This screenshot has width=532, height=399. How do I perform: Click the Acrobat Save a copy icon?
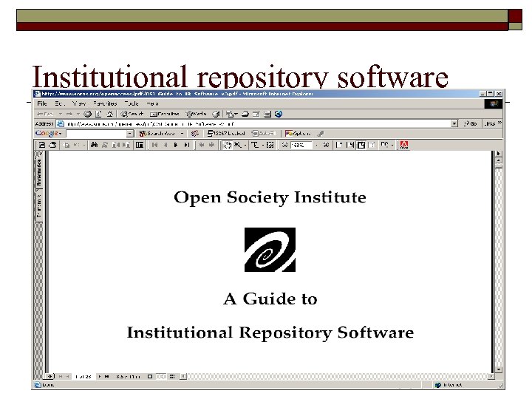pyautogui.click(x=41, y=146)
